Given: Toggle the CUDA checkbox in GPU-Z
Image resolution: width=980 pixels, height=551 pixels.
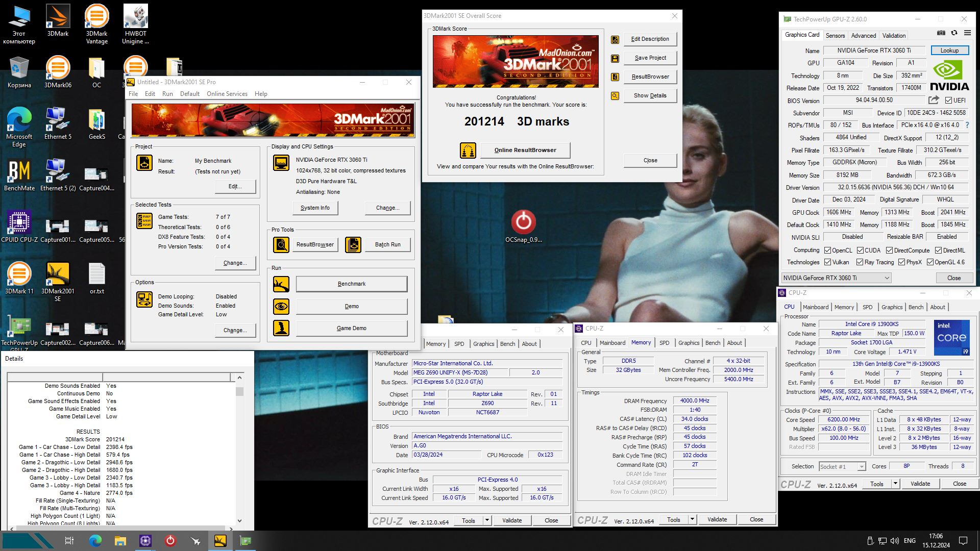Looking at the screenshot, I should pos(860,251).
